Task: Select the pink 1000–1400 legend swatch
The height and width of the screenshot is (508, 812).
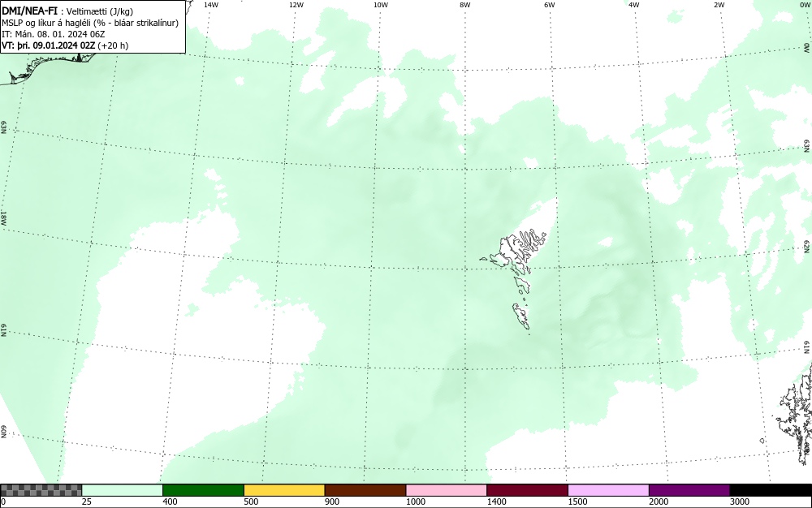Action: coord(447,490)
